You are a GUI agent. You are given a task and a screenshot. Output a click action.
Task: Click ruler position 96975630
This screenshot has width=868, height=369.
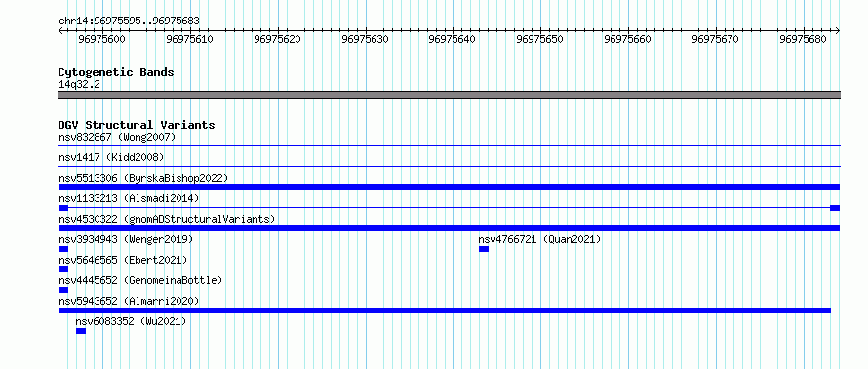(x=366, y=39)
